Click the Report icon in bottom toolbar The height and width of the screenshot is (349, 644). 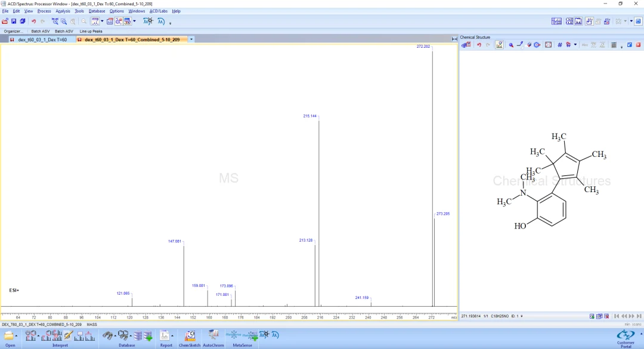[166, 339]
